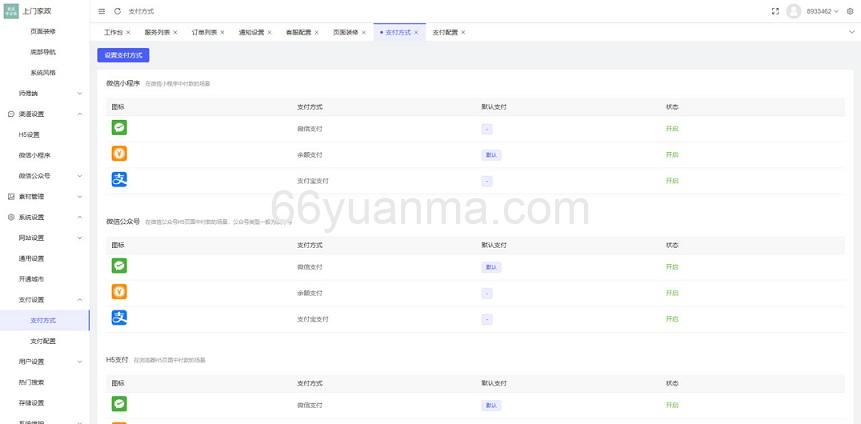Click the 素材管理 image icon in sidebar
Image resolution: width=861 pixels, height=424 pixels.
(x=11, y=197)
